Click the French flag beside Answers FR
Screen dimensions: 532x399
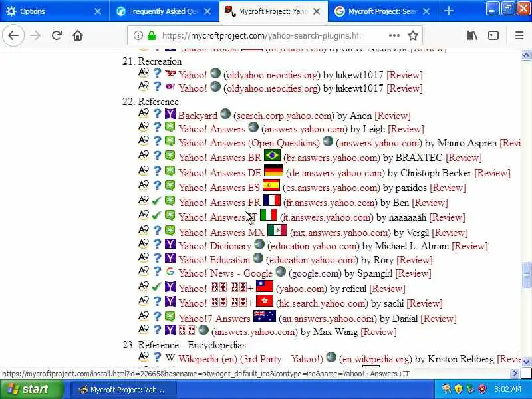click(x=272, y=201)
